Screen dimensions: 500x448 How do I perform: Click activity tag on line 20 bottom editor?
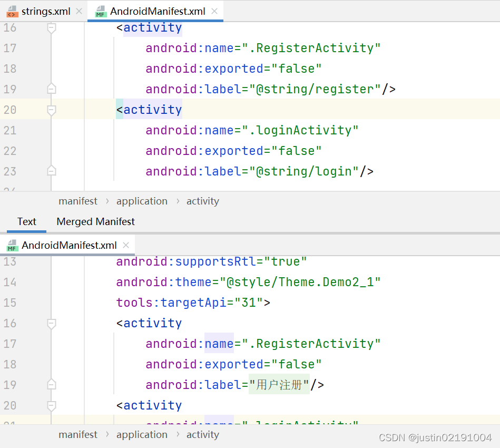[152, 405]
